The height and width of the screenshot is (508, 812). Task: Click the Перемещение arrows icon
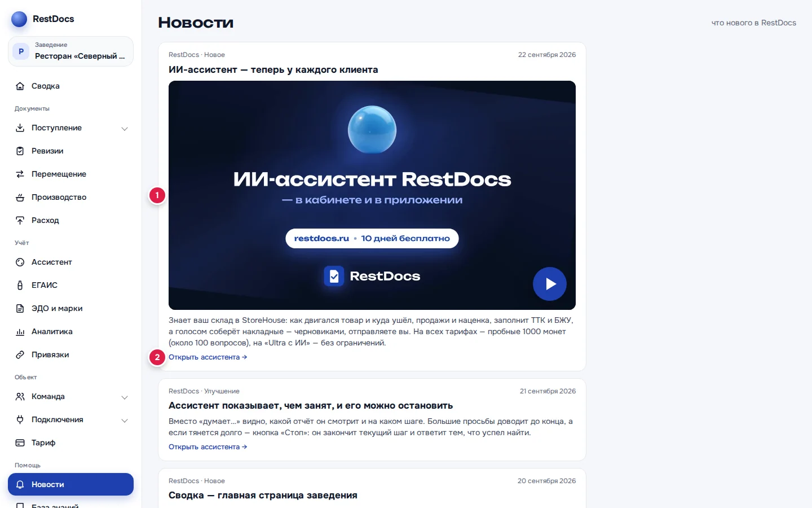(x=20, y=174)
